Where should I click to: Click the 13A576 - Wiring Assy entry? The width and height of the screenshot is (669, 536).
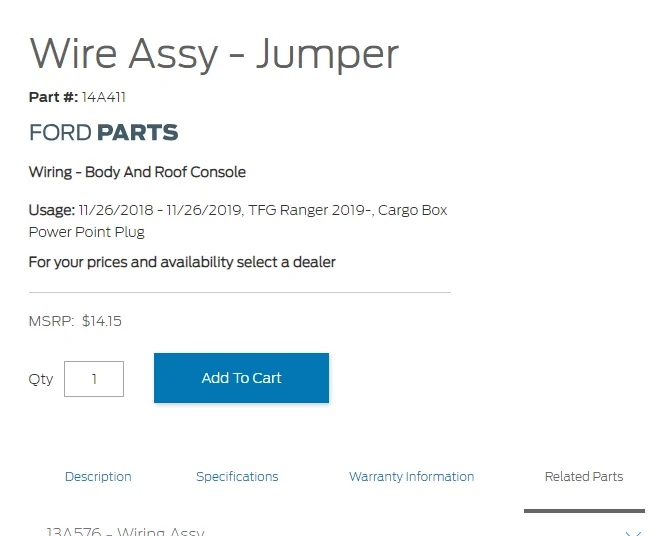click(x=125, y=531)
